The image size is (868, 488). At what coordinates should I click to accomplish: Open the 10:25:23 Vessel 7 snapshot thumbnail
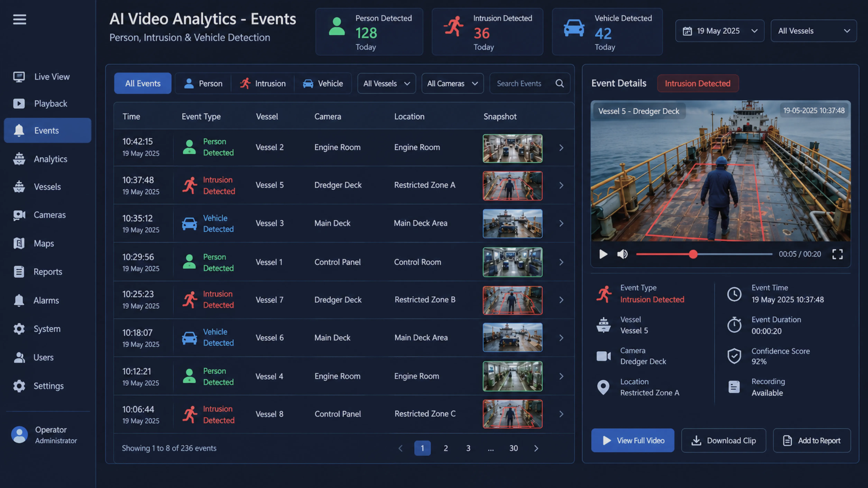coord(512,300)
